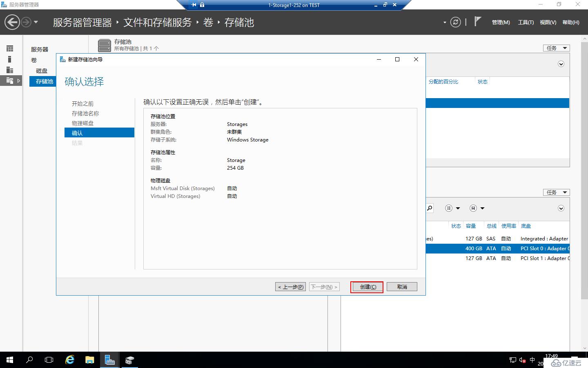Viewport: 588px width, 368px height.
Task: Select All Servers icon in left sidebar
Action: 10,70
